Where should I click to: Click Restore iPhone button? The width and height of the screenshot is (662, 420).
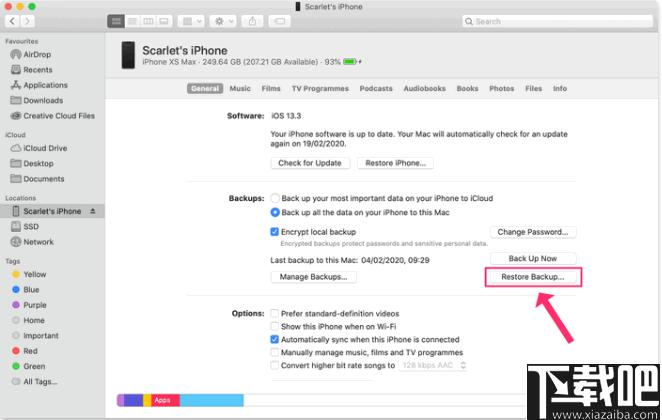pos(396,163)
